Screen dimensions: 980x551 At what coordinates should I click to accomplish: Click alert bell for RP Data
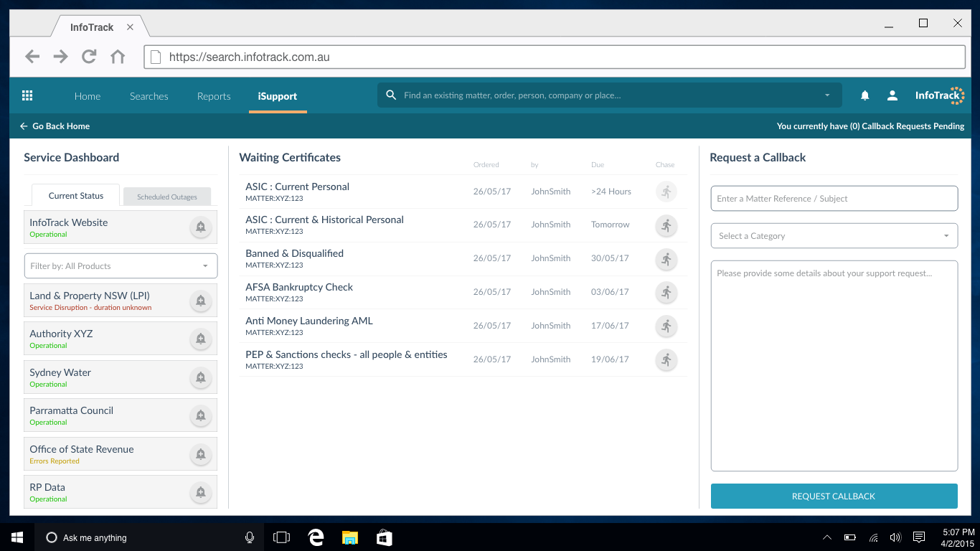click(201, 492)
